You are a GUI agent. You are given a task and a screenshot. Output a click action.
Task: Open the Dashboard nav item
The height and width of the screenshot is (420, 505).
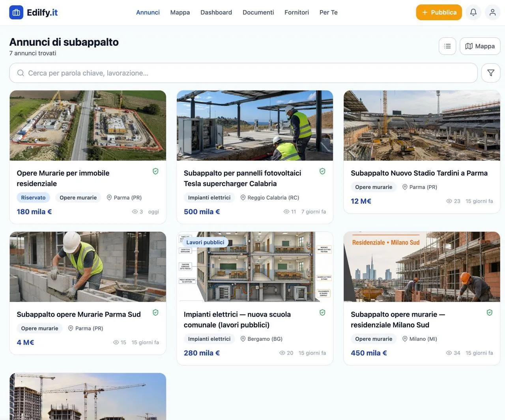tap(216, 12)
